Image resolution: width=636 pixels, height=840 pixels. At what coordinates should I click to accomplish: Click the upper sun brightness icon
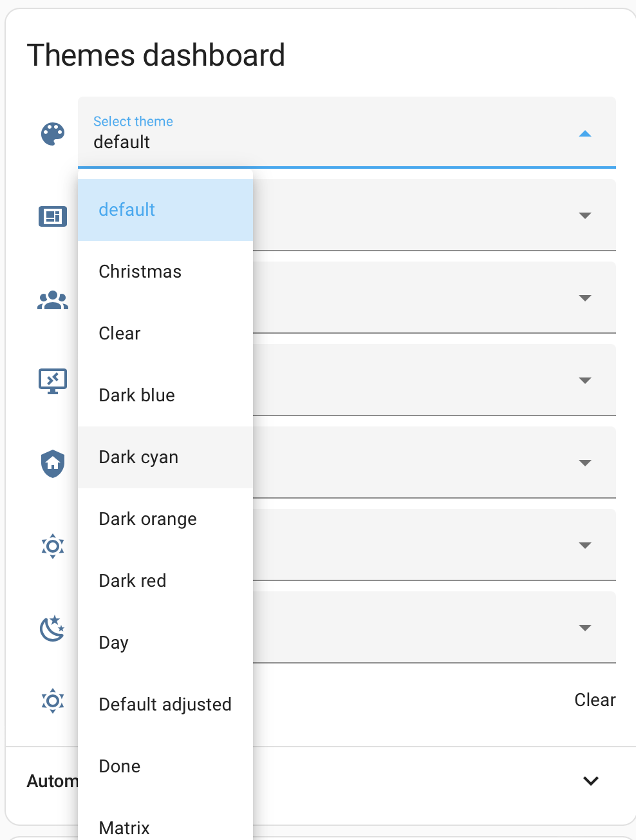(x=52, y=546)
